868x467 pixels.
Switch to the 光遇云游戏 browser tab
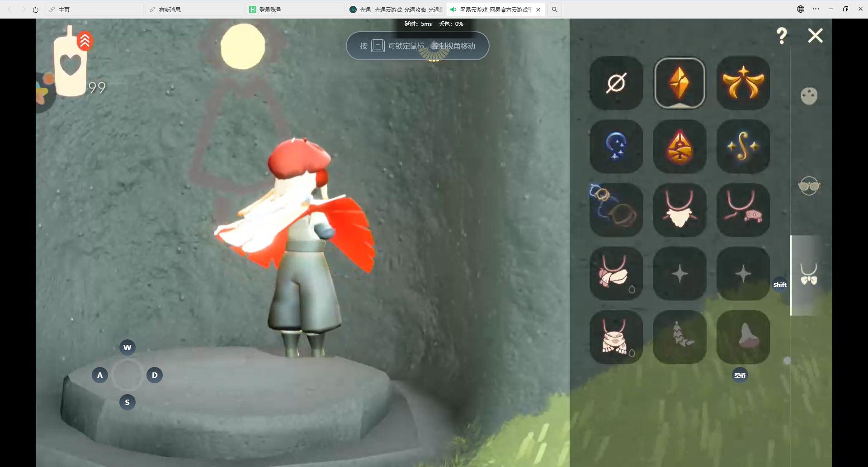coord(396,10)
